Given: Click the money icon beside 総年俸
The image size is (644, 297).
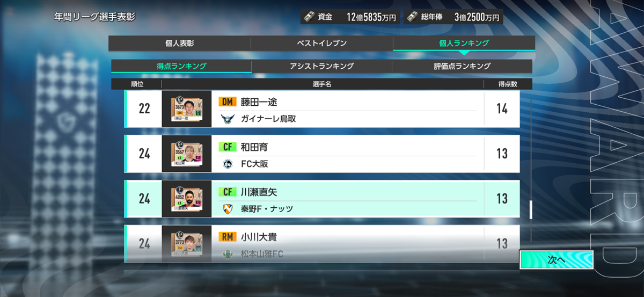Looking at the screenshot, I should 411,17.
